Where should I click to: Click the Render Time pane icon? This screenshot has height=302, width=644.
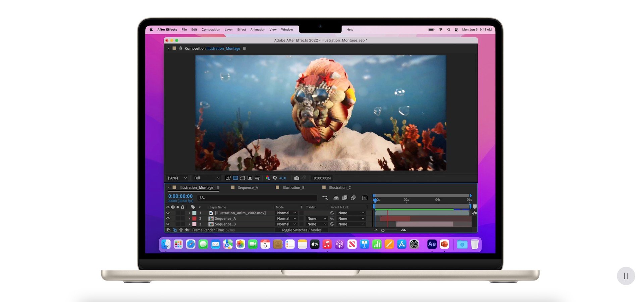pos(187,230)
